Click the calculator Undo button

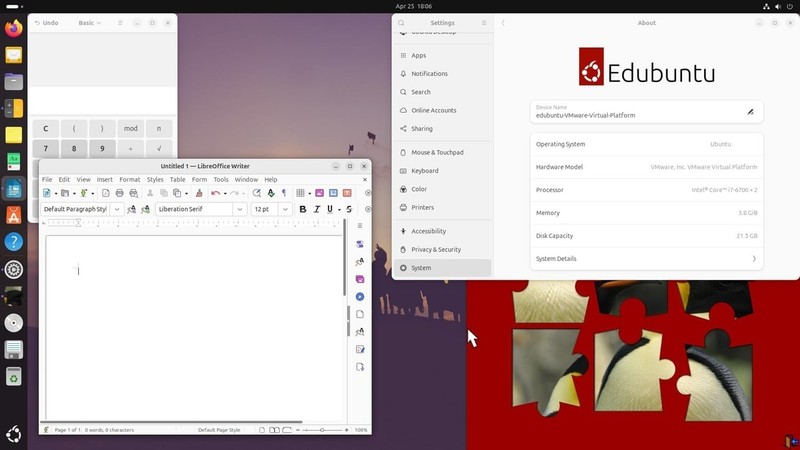point(46,23)
